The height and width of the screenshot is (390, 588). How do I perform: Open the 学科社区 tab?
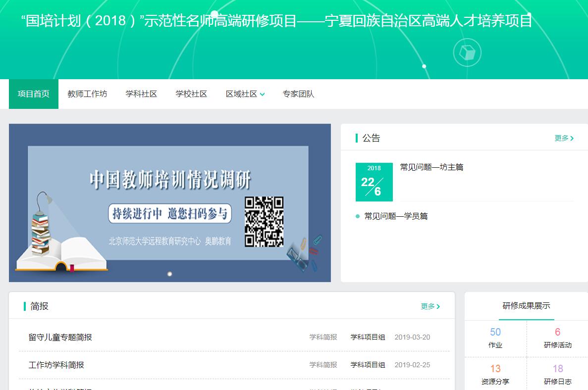pyautogui.click(x=141, y=94)
